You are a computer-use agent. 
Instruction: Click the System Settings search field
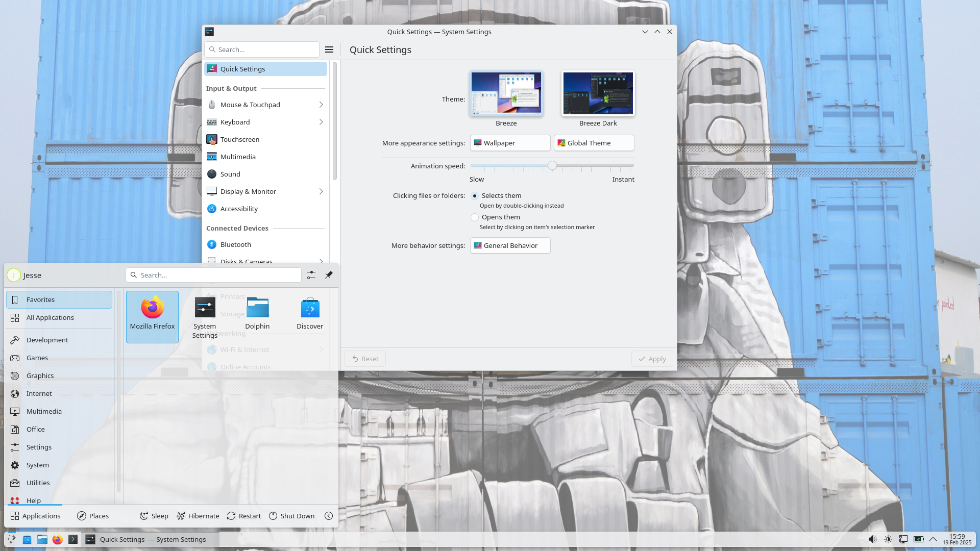(262, 49)
